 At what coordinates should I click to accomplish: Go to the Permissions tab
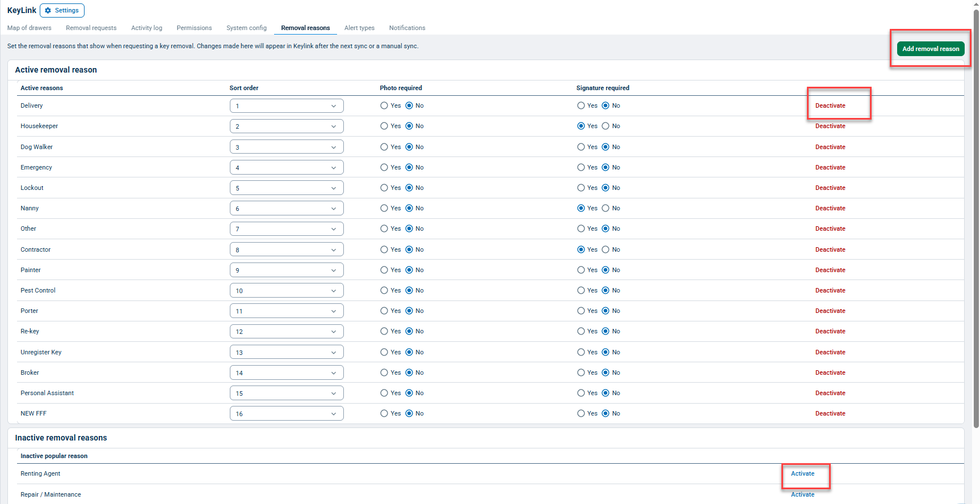coord(194,28)
